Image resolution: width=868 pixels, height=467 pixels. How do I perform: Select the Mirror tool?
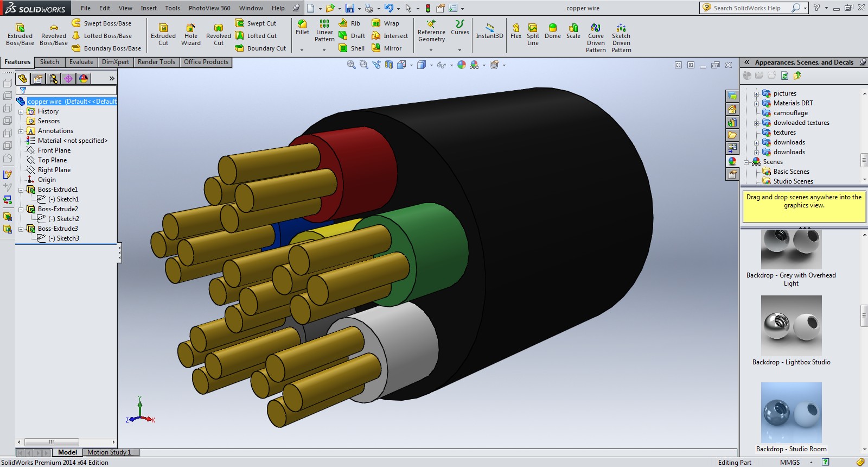click(387, 48)
